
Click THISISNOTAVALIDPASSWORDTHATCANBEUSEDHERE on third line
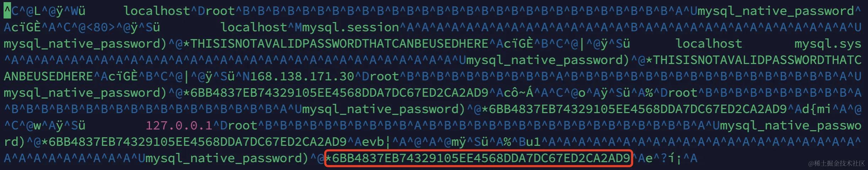(340, 44)
